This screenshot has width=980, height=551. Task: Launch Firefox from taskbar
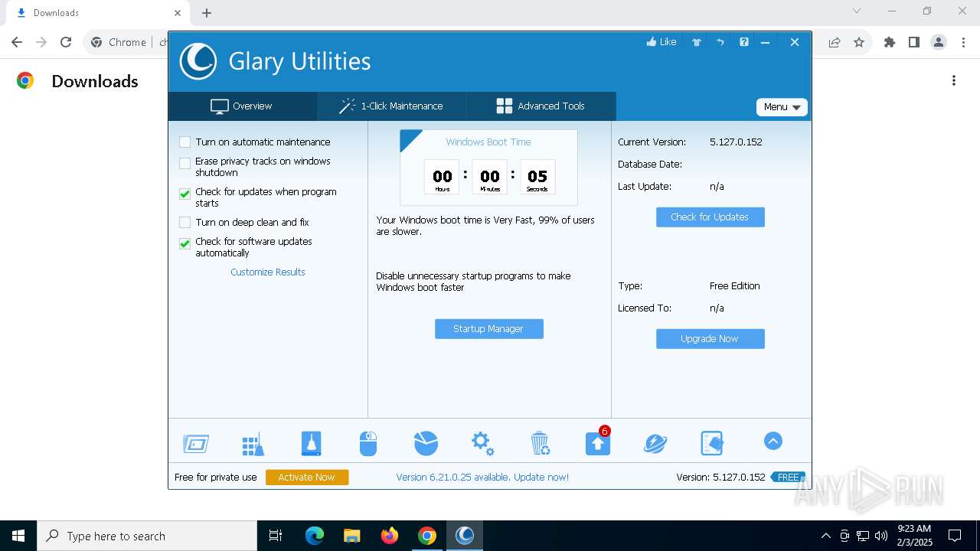pyautogui.click(x=390, y=536)
